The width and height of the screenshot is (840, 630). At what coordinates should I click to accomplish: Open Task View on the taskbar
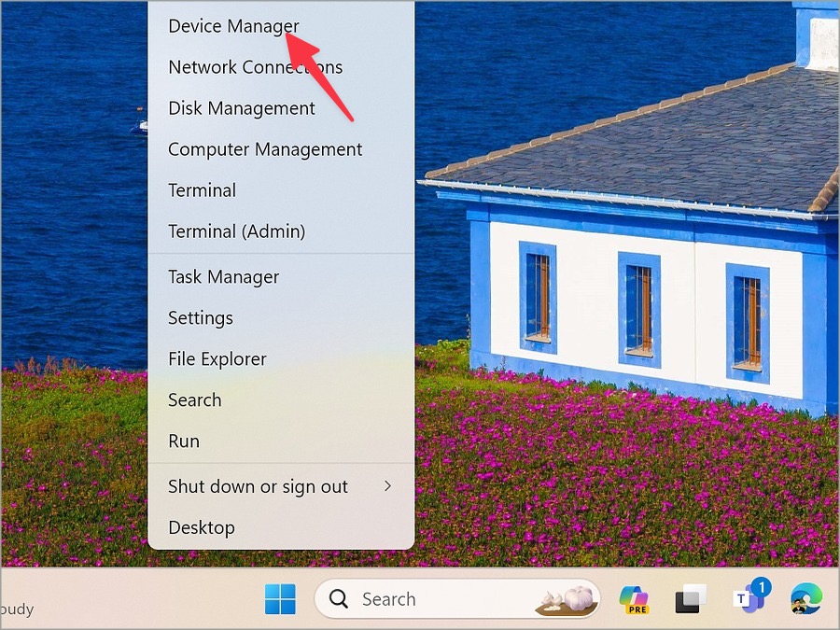(691, 599)
